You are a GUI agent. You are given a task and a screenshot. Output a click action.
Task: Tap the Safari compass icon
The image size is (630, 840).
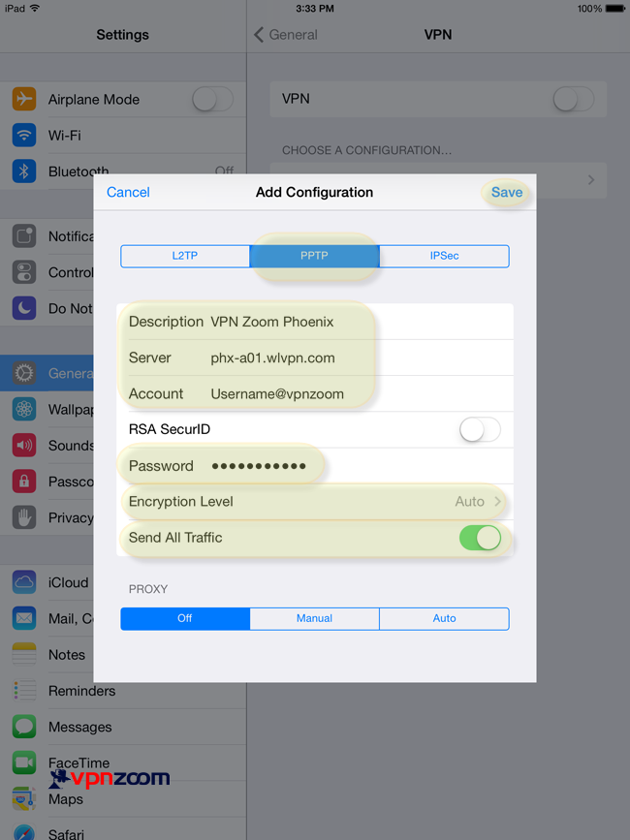coord(24,832)
